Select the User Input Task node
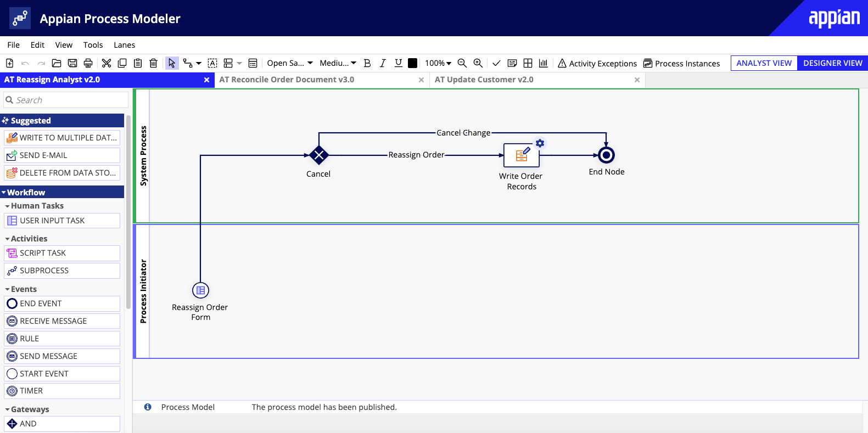Image resolution: width=868 pixels, height=433 pixels. (62, 221)
